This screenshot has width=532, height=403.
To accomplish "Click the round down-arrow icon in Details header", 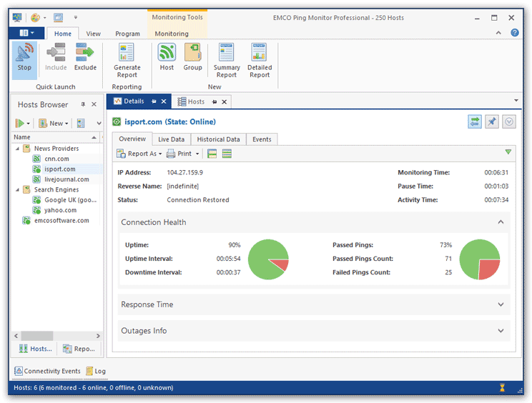I will (x=509, y=121).
